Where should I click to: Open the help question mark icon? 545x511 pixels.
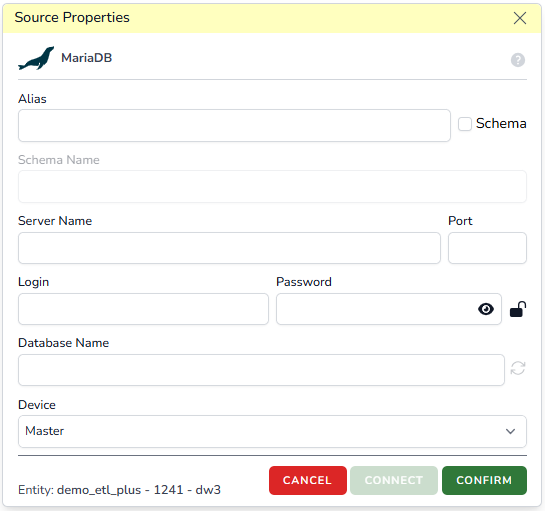(518, 60)
